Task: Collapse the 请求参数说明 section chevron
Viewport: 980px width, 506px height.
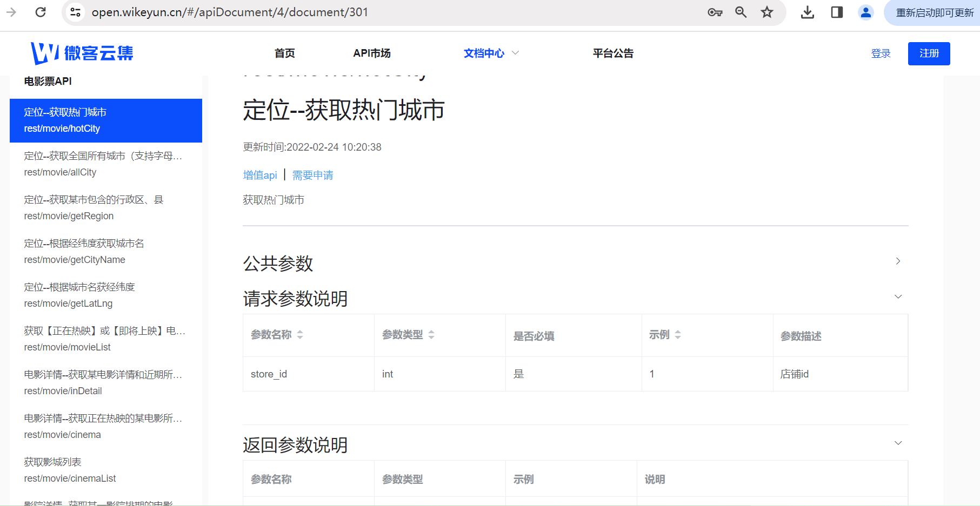Action: tap(898, 296)
